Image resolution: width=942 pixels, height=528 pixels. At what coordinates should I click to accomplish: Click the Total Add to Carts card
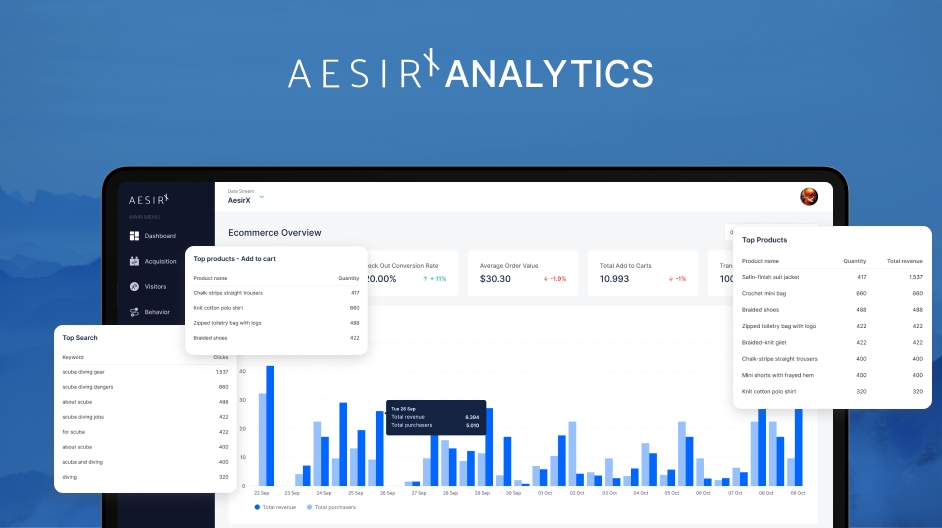click(643, 273)
